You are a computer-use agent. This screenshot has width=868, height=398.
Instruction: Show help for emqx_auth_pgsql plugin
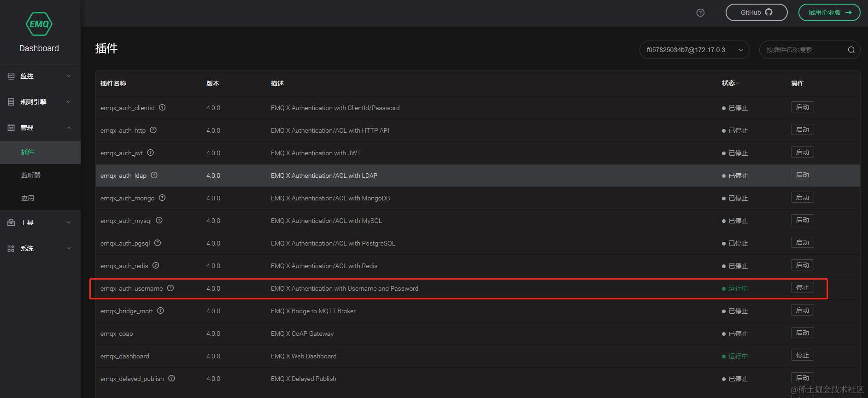[158, 243]
